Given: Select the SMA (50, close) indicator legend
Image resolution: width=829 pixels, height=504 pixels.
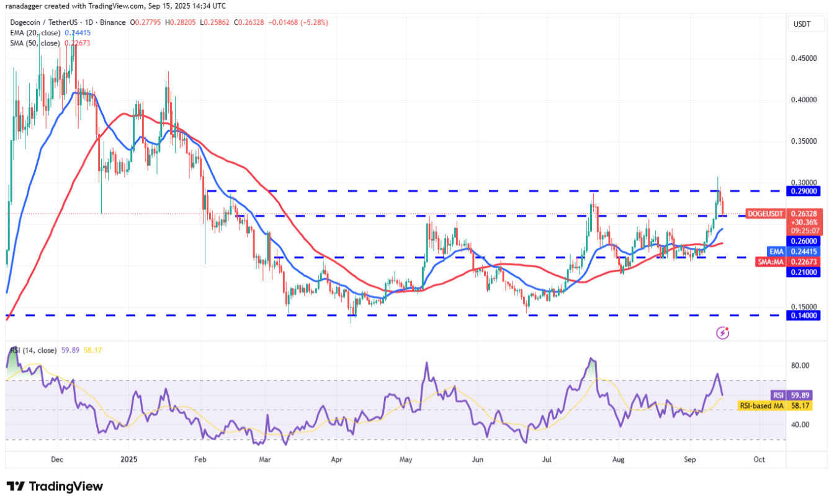Looking at the screenshot, I should point(35,43).
